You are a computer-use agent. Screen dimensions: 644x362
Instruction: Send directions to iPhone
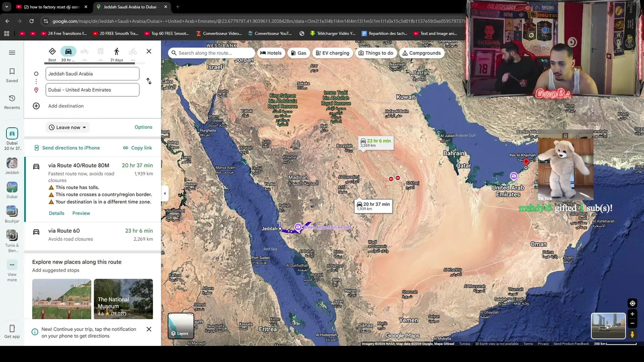tap(67, 148)
